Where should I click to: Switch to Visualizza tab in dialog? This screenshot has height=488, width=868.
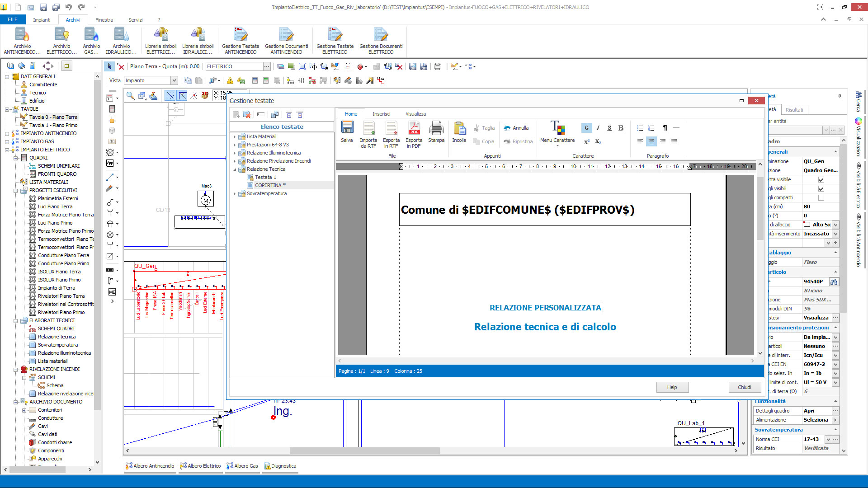pos(415,114)
